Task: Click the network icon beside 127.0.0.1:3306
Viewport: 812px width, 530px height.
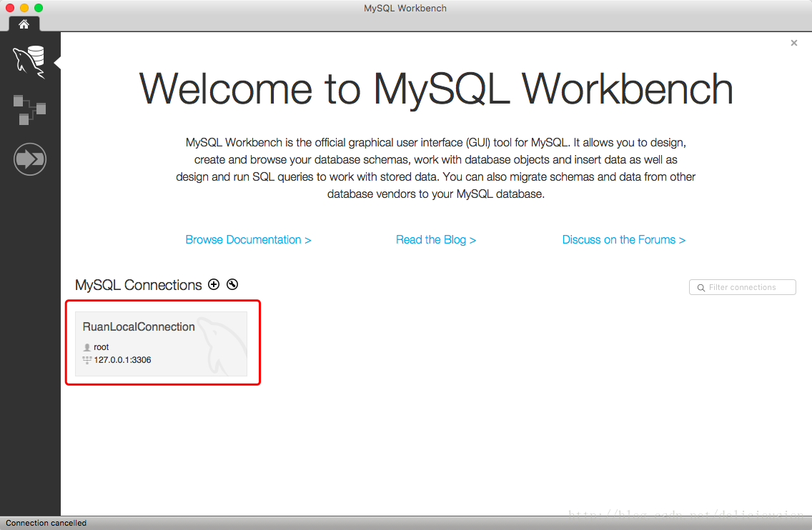Action: click(x=87, y=360)
